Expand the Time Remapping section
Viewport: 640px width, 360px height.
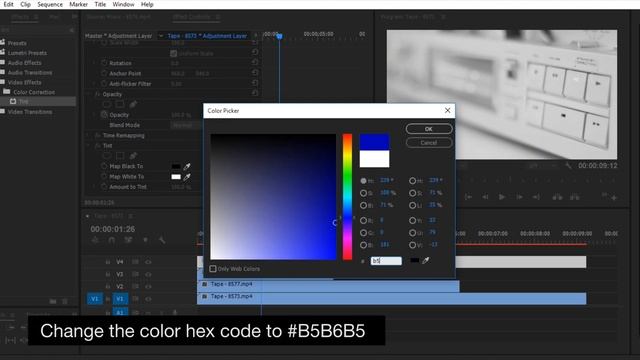point(87,135)
